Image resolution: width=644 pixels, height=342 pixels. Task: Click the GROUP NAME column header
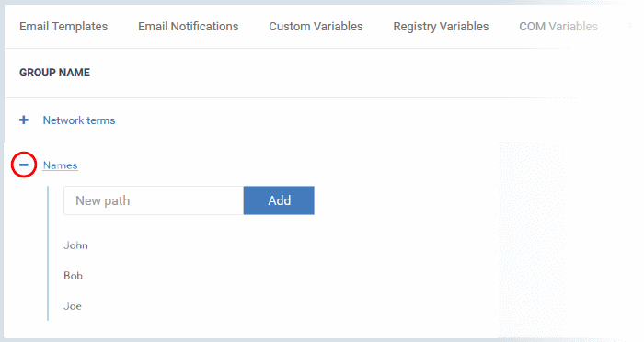[x=54, y=73]
